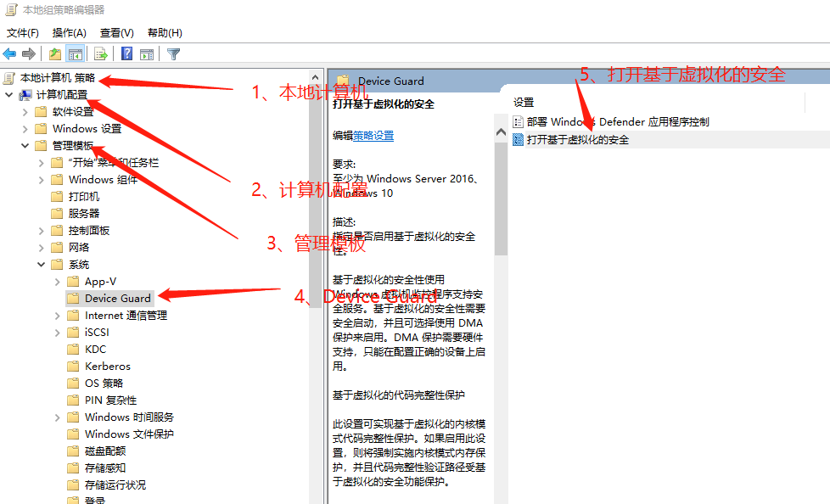Open Help via the question mark icon

126,53
